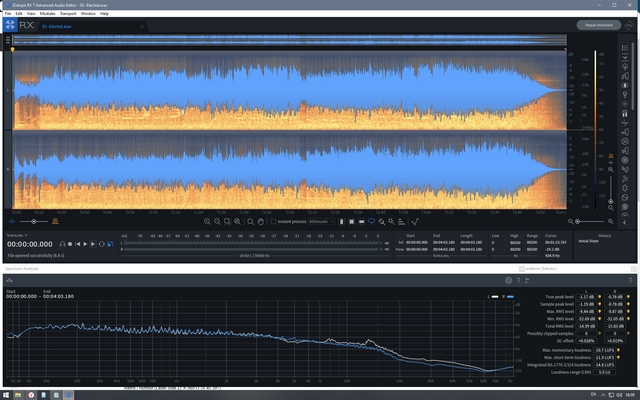This screenshot has height=400, width=640.
Task: Click the headphones monitor icon
Action: [62, 243]
